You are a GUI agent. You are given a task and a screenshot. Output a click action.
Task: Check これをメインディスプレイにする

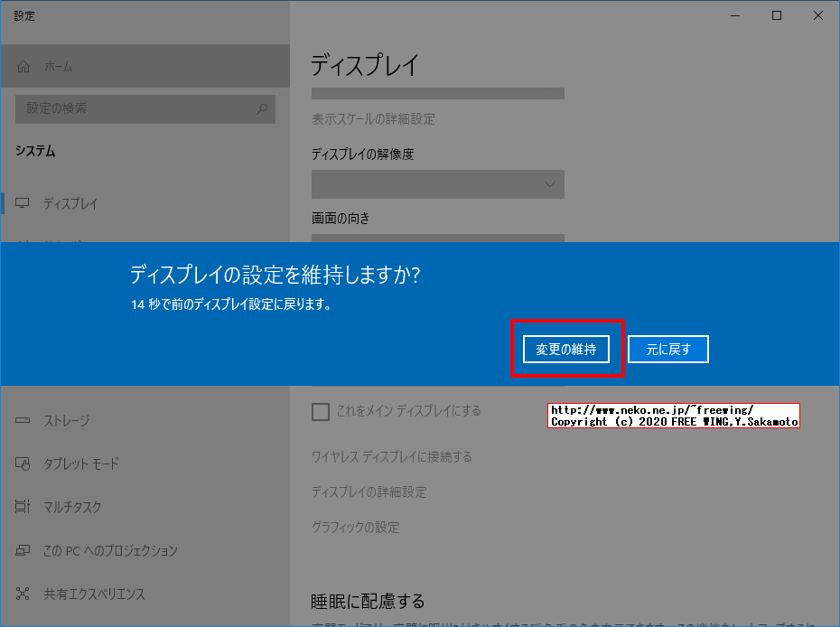point(321,411)
